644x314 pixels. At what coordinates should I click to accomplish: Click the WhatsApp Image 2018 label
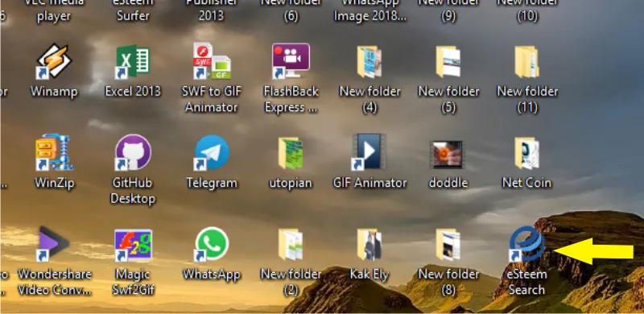coord(369,10)
